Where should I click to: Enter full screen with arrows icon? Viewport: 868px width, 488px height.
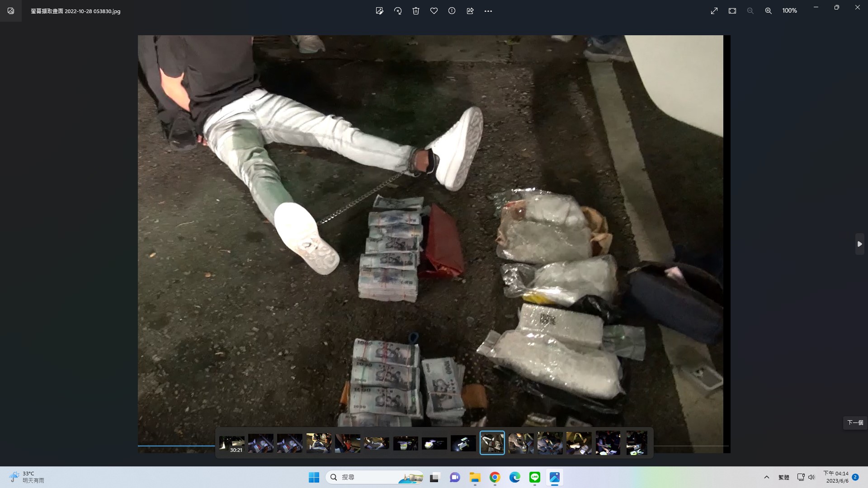(714, 11)
